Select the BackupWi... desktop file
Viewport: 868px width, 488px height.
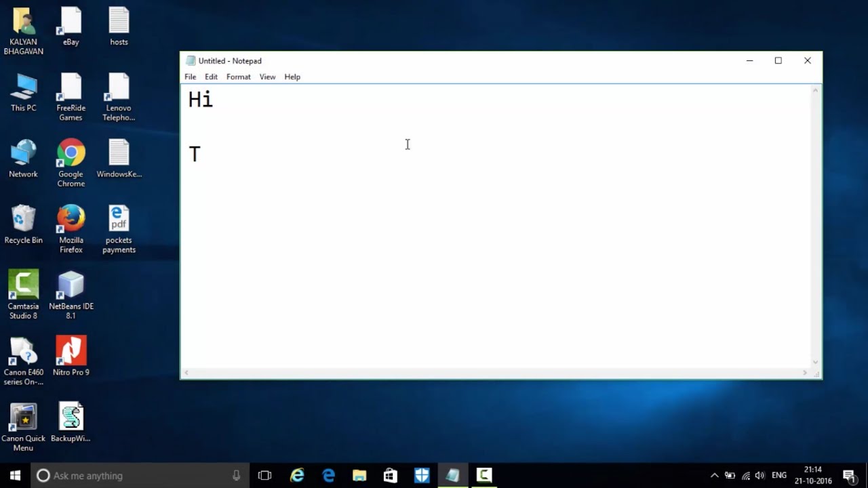71,423
